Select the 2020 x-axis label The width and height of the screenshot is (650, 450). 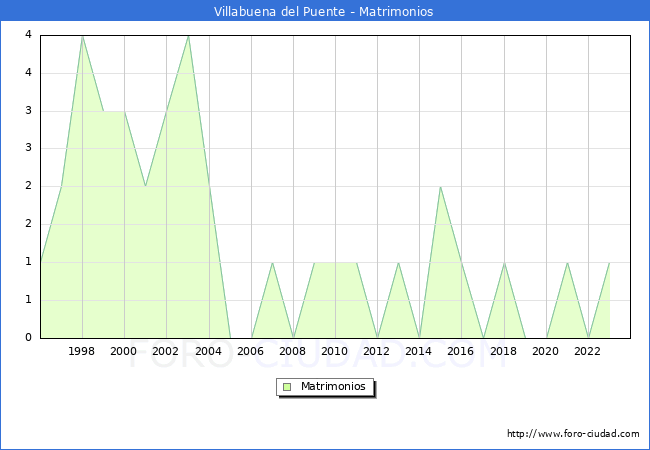[x=545, y=351]
